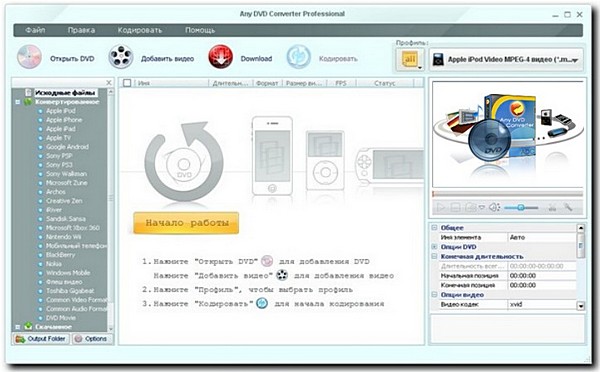Screen dimensions: 600x372
Task: Select Apple iPod in the sidebar
Action: [x=61, y=111]
